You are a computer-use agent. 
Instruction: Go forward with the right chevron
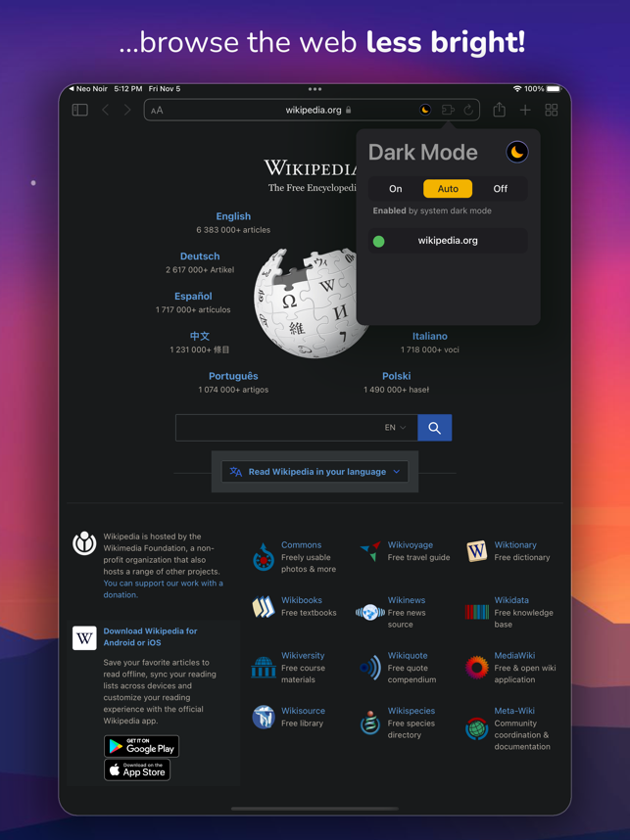127,110
